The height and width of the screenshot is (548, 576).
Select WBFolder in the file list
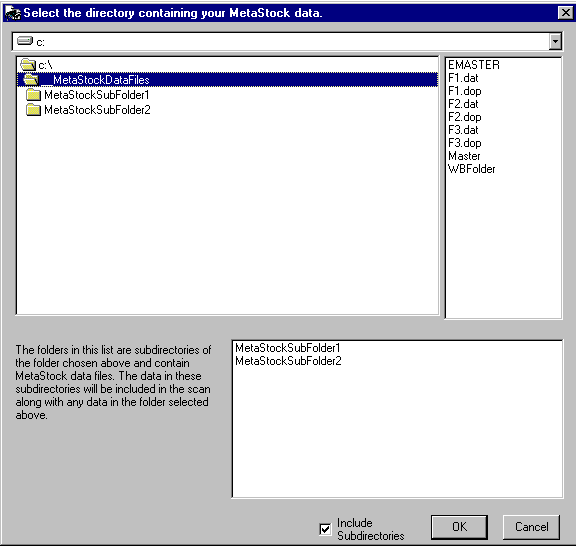coord(472,169)
